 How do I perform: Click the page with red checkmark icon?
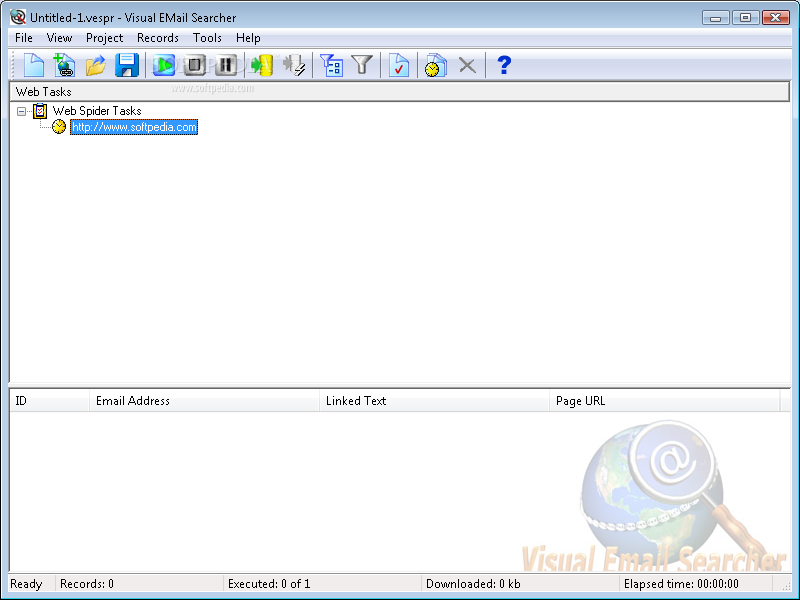point(399,65)
